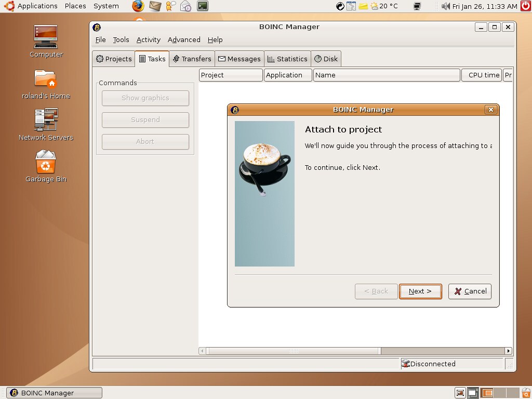
Task: Switch to the Transfers tab
Action: pyautogui.click(x=192, y=59)
